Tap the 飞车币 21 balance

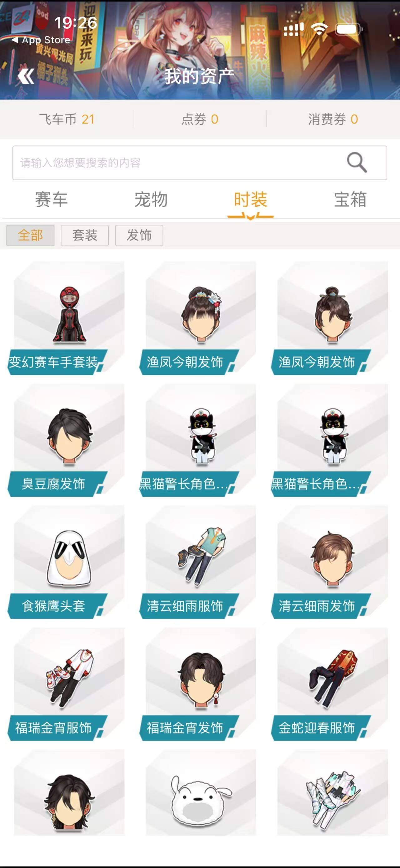67,119
